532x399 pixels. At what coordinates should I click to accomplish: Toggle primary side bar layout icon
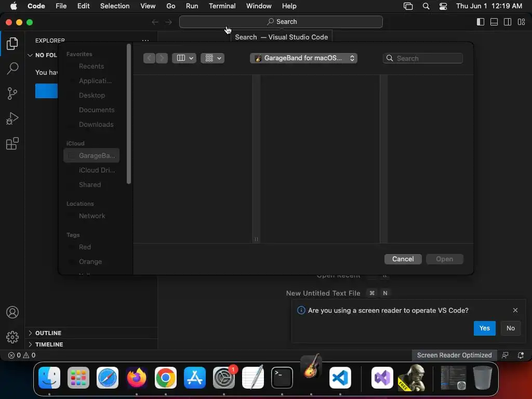(x=481, y=22)
